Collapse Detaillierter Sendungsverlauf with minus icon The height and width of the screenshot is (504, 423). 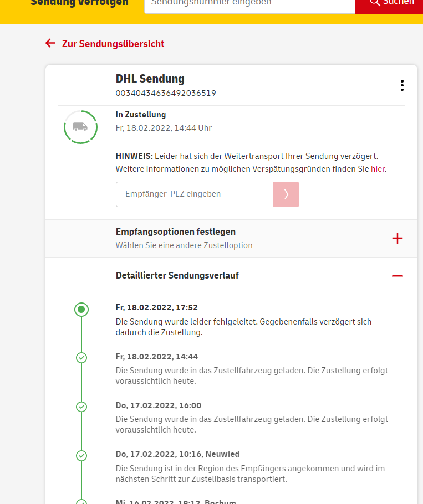397,275
